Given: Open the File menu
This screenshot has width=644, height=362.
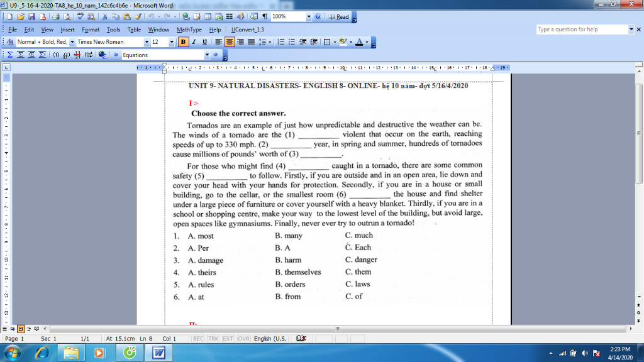Looking at the screenshot, I should [13, 30].
